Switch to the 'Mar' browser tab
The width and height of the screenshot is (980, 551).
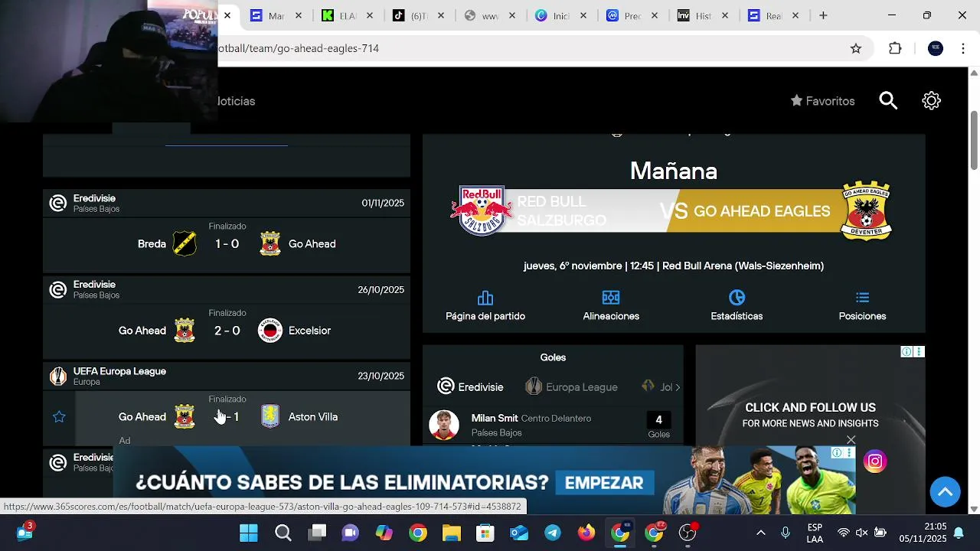coord(276,15)
